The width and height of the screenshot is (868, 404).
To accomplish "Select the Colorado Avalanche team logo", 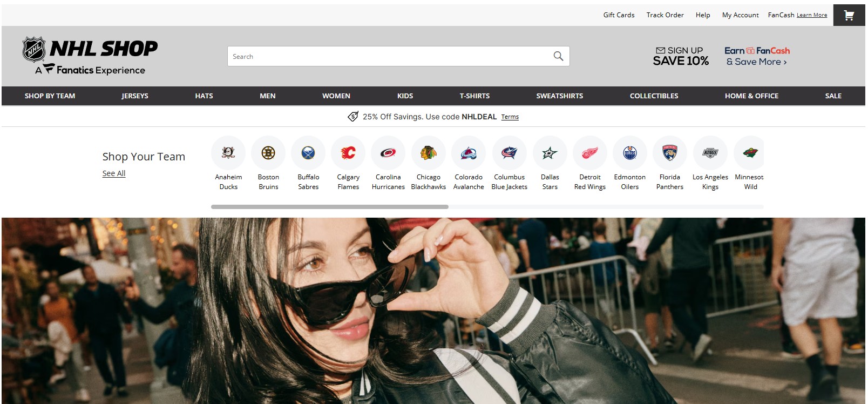I will 469,153.
